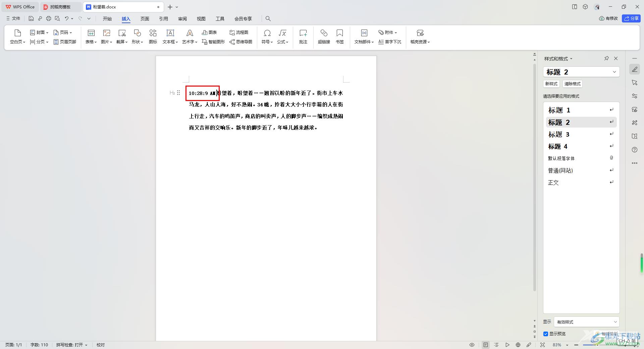This screenshot has width=644, height=349.
Task: Expand the quick access toolbar customize arrow
Action: [89, 18]
